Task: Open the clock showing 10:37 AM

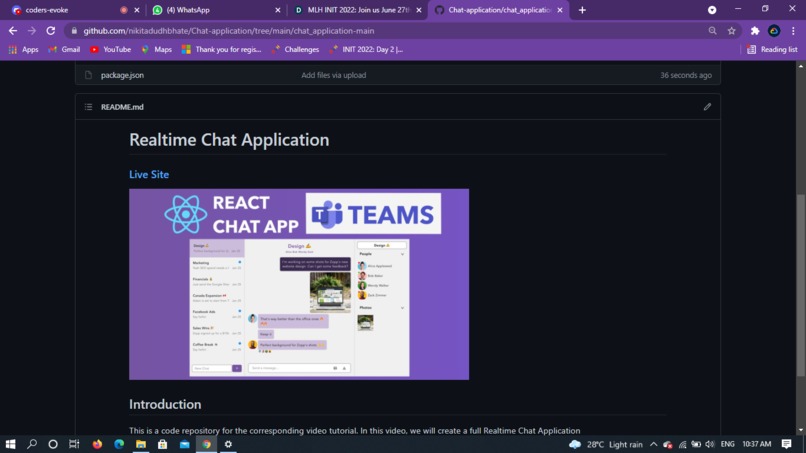Action: pos(757,444)
